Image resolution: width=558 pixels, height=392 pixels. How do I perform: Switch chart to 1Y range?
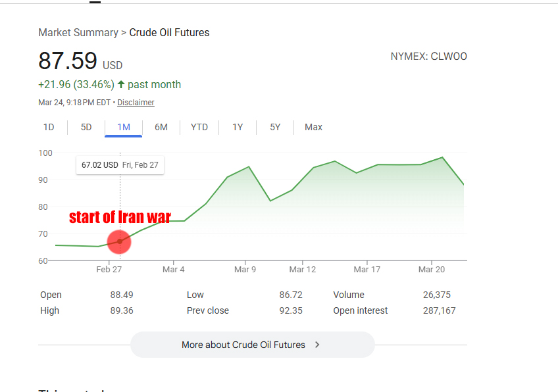238,127
